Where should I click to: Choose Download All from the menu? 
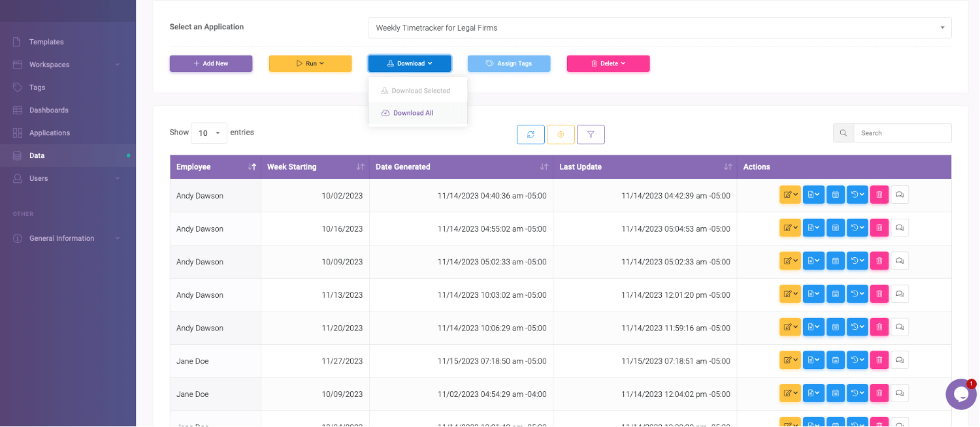pyautogui.click(x=417, y=113)
